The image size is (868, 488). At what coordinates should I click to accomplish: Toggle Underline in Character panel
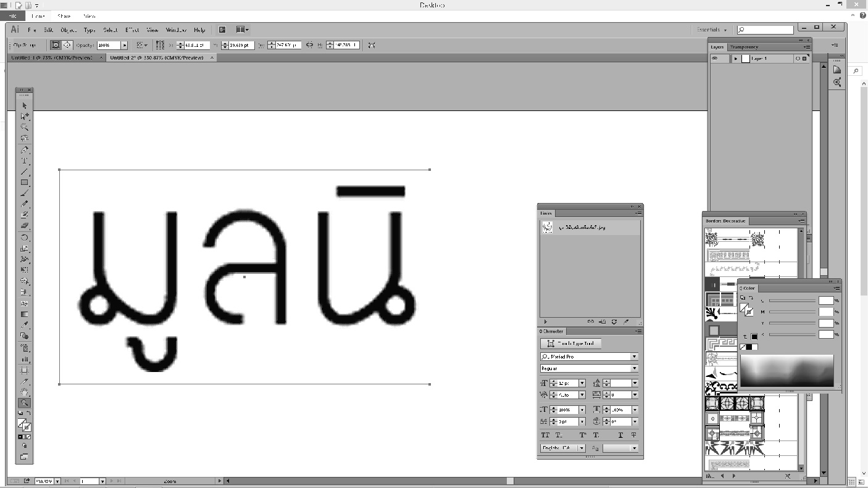click(x=620, y=435)
